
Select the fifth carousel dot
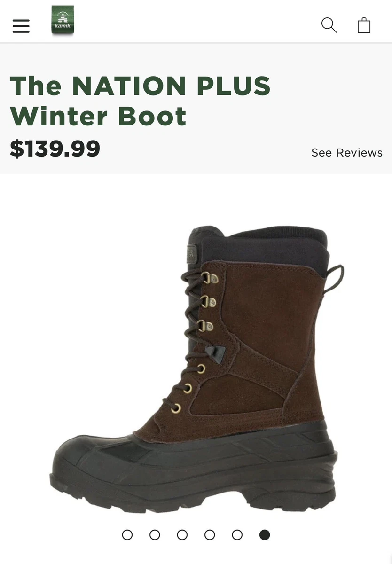coord(237,535)
